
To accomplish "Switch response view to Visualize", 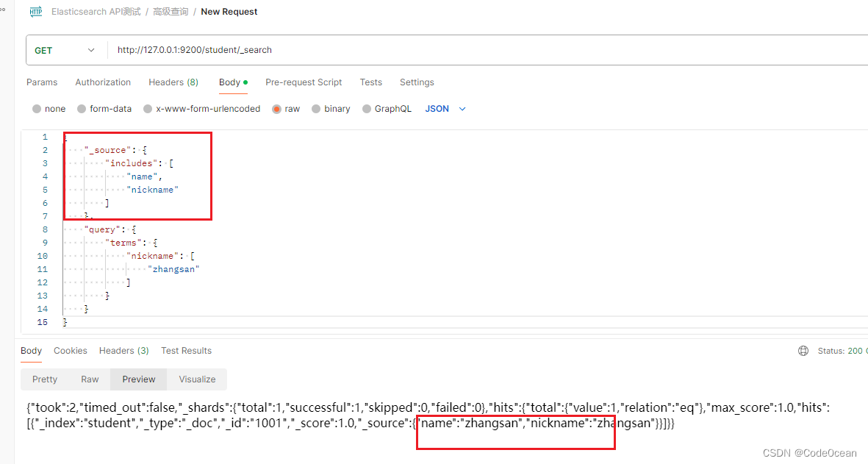I will (197, 379).
